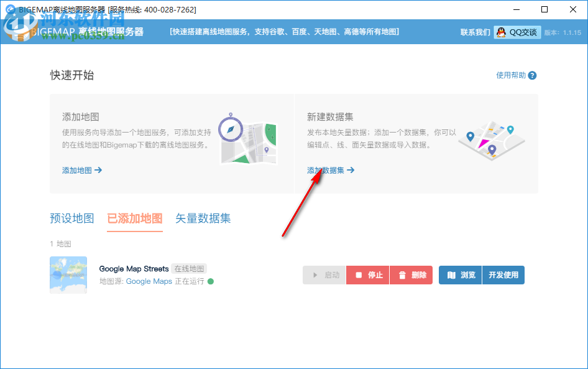The image size is (588, 369).
Task: Click the play triangle icon on 启动 button
Action: (314, 274)
